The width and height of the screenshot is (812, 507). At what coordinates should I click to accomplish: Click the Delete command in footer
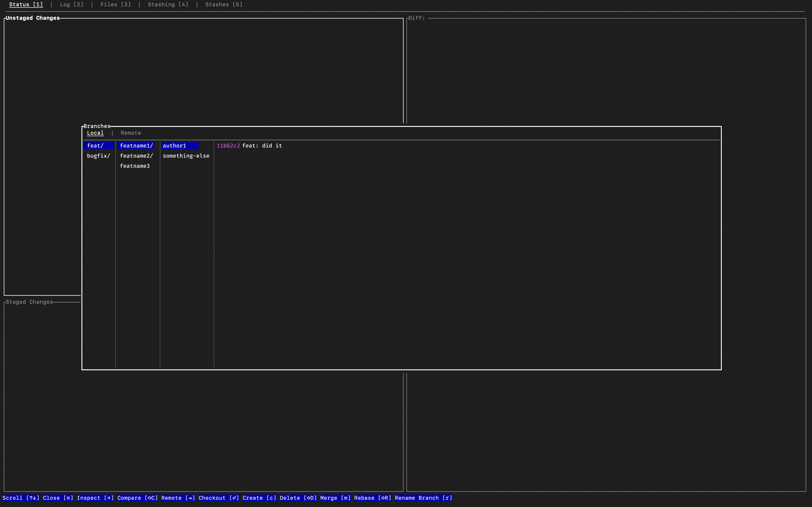298,498
